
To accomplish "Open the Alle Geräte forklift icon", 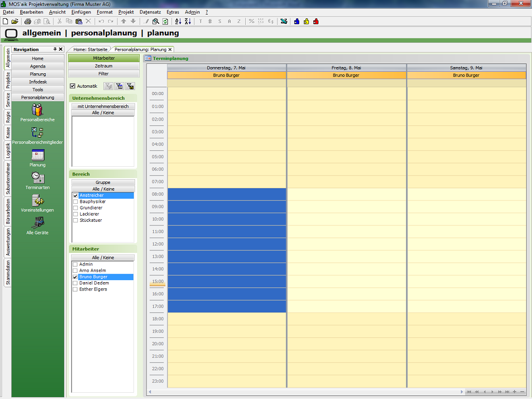I will 37,223.
